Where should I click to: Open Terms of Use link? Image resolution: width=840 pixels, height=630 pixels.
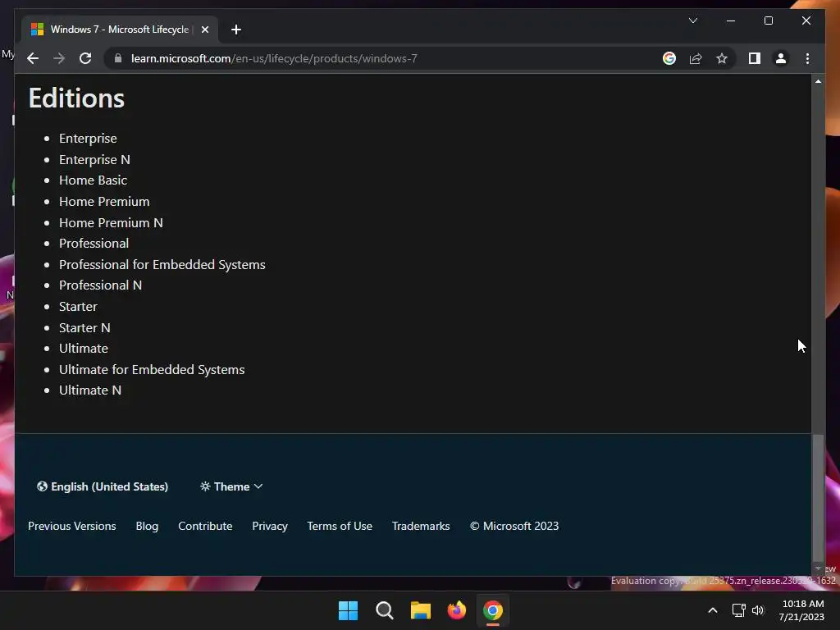pos(340,526)
